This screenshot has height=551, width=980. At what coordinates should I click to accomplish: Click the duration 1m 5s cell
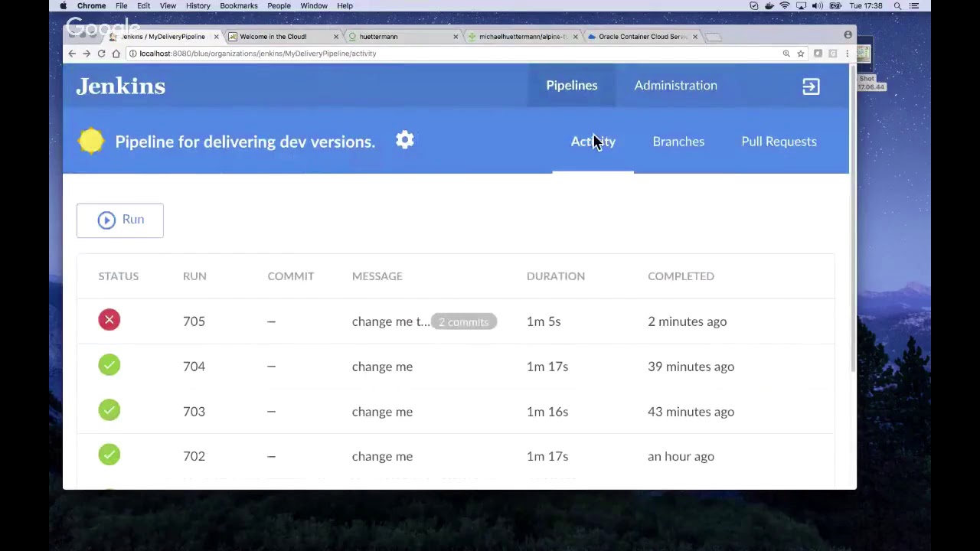click(x=544, y=321)
